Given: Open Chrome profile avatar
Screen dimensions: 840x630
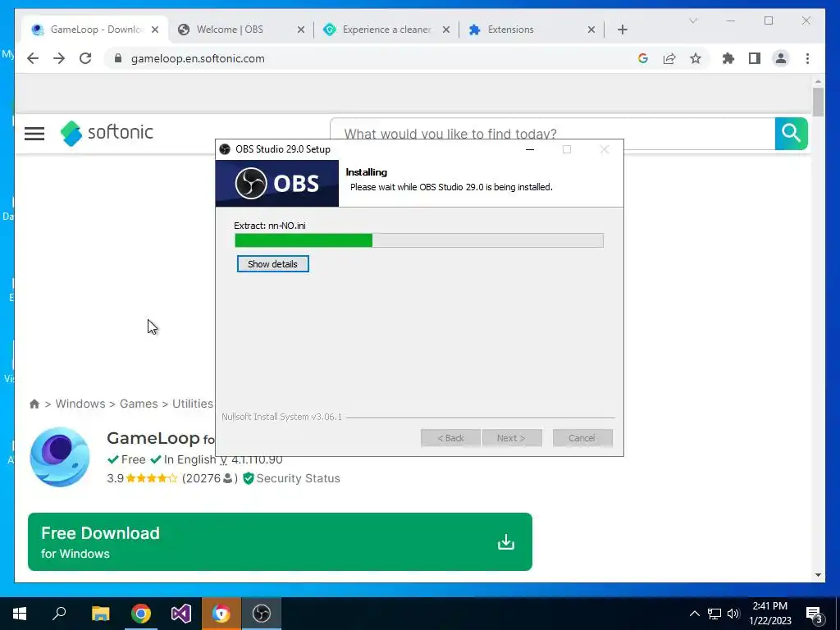Looking at the screenshot, I should coord(781,58).
